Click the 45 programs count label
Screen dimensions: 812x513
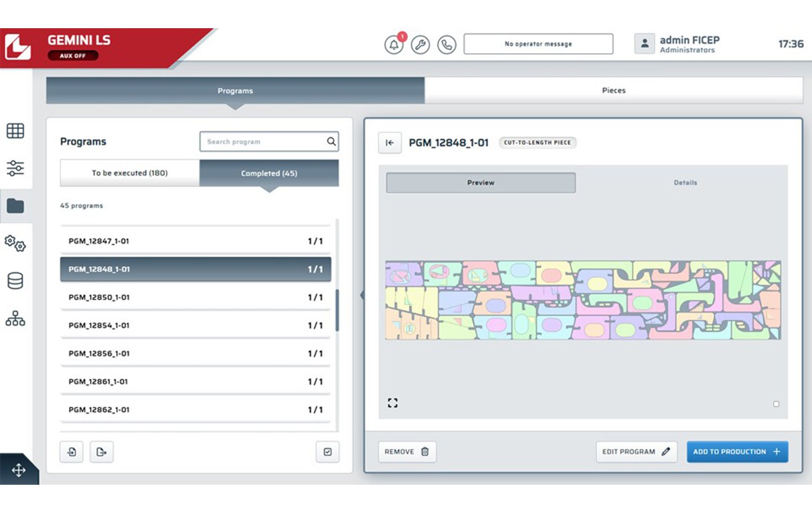coord(82,206)
